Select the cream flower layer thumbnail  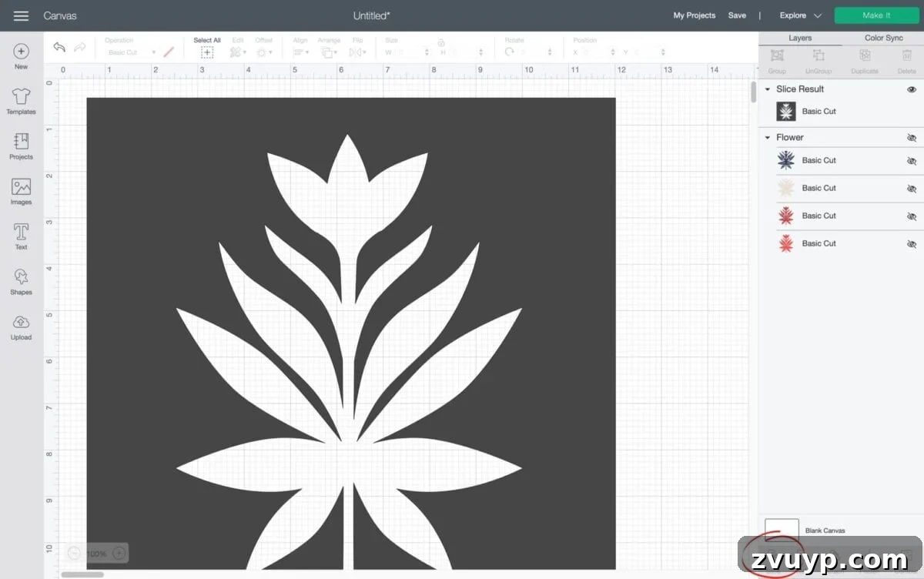(x=786, y=189)
